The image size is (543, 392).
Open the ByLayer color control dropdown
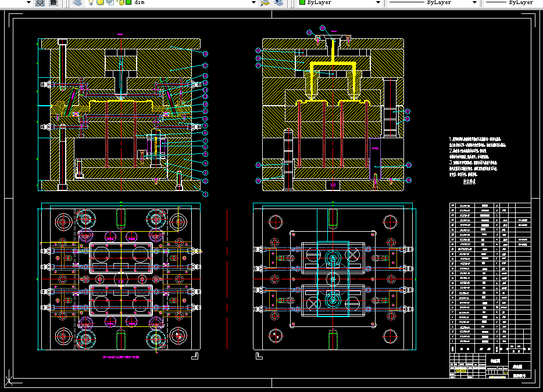tap(377, 2)
